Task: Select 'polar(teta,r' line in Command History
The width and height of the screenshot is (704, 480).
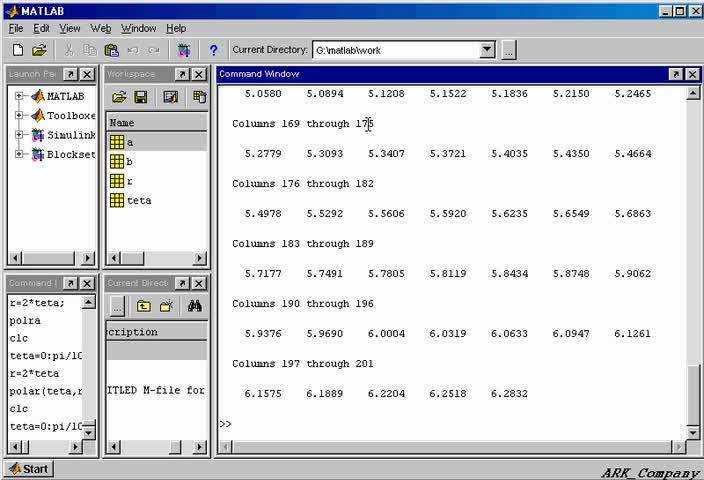Action: (x=46, y=391)
